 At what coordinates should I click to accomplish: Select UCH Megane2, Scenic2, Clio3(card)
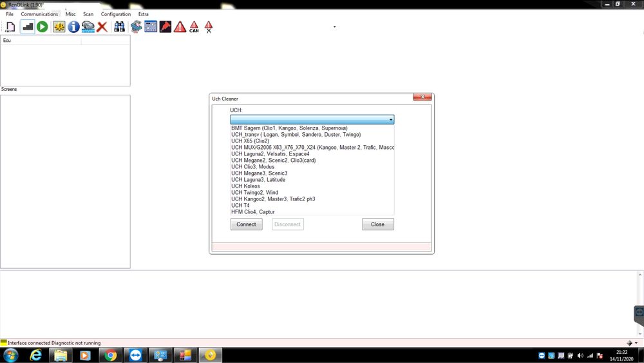pos(312,161)
